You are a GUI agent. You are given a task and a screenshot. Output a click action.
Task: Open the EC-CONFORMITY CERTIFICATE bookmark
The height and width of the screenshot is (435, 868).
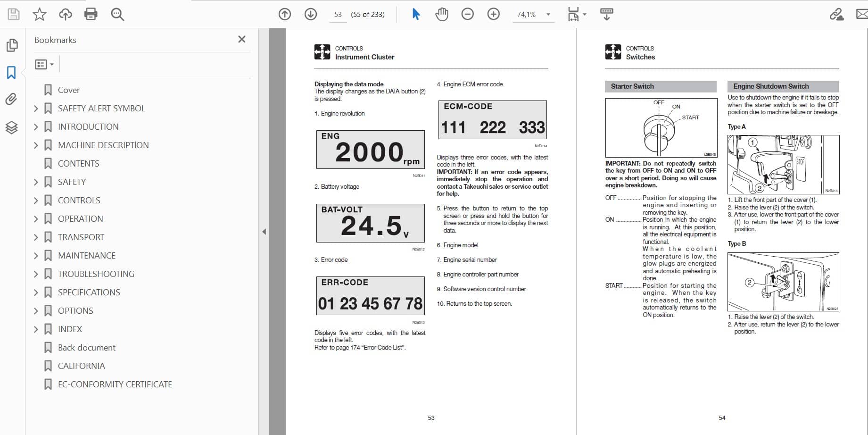point(115,385)
